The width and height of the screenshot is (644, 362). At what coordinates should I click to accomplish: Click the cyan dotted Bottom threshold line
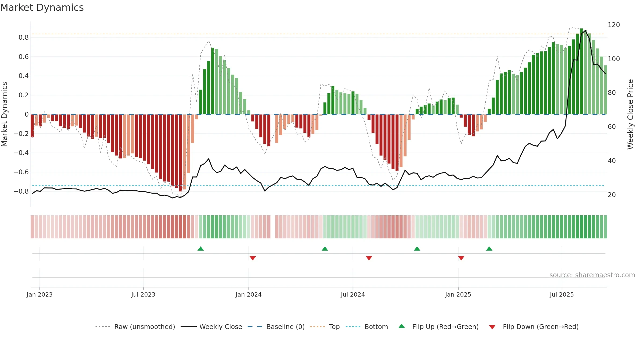click(x=318, y=185)
